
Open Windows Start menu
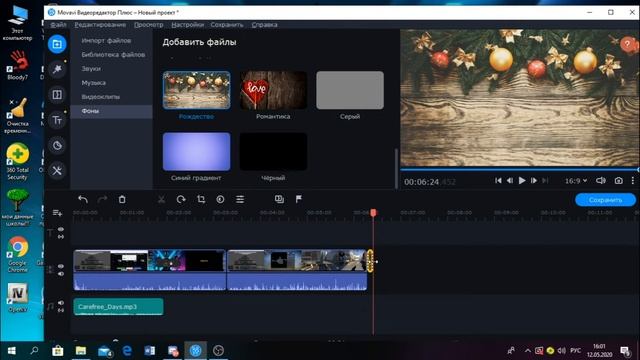click(x=11, y=351)
